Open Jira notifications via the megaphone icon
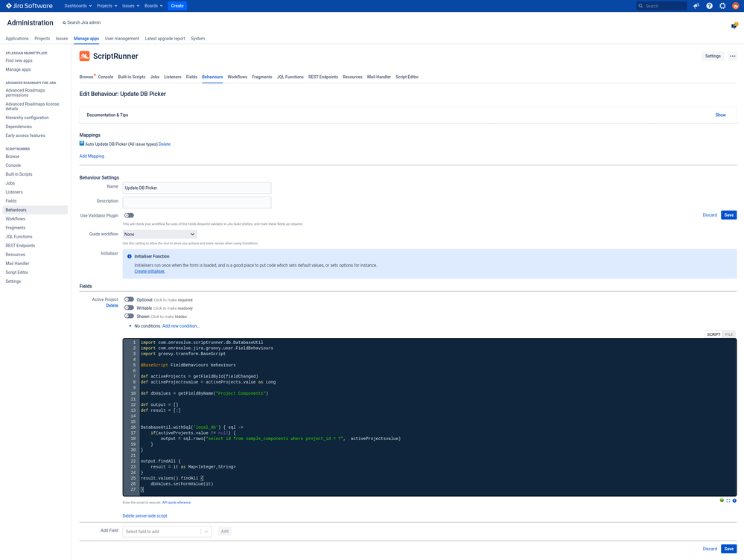The width and height of the screenshot is (744, 560). point(695,6)
